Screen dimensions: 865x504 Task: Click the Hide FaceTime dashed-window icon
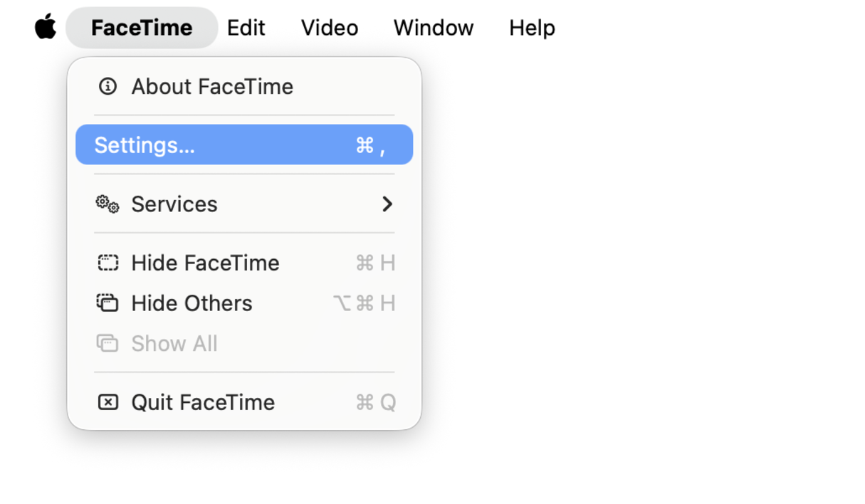[x=108, y=263]
